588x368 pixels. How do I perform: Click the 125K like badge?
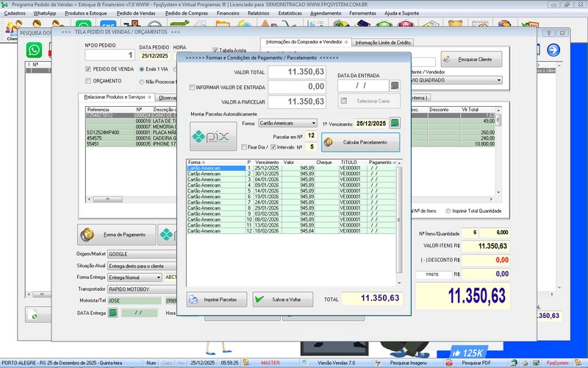467,353
